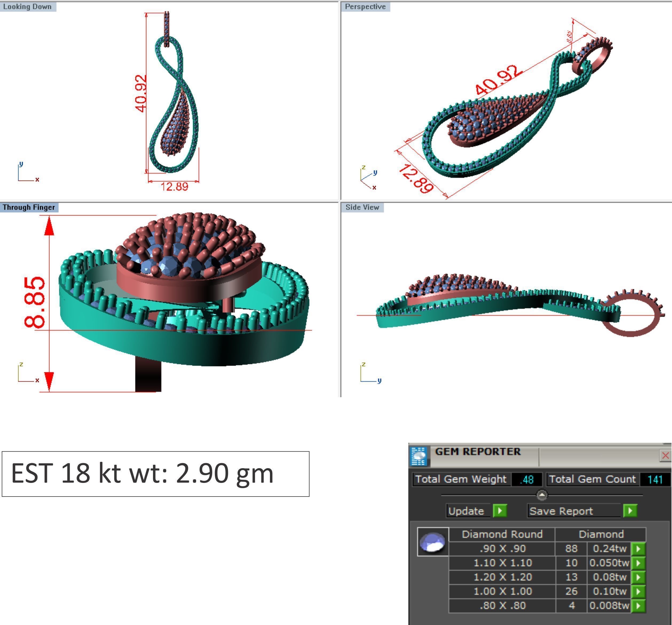Click the gem count cell showing 13
The width and height of the screenshot is (672, 625).
(571, 577)
